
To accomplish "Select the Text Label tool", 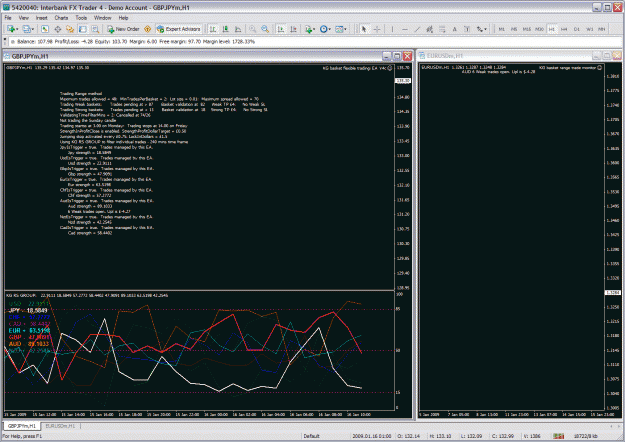I will (x=467, y=29).
